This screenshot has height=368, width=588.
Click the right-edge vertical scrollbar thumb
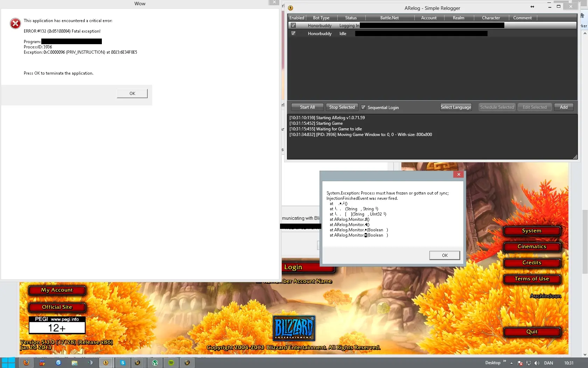[x=585, y=242]
